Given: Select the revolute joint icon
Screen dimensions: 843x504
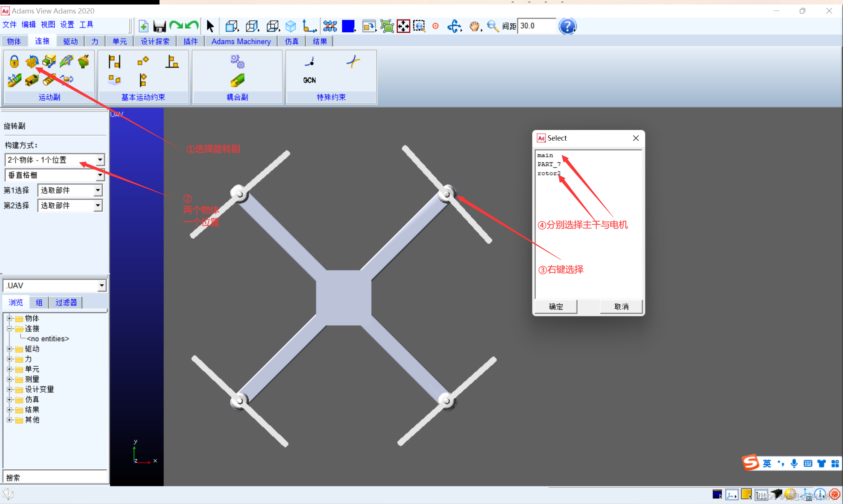Looking at the screenshot, I should (32, 61).
